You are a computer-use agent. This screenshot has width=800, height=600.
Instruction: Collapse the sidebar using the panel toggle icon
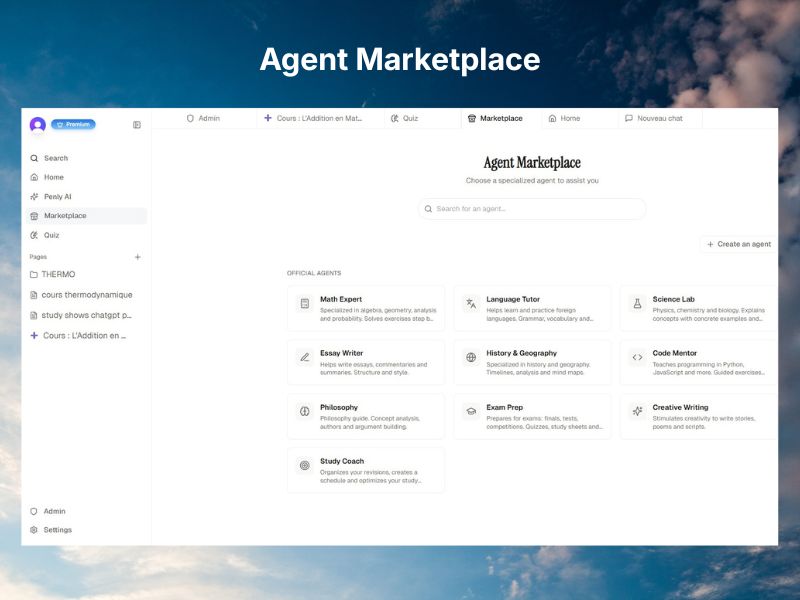tap(137, 125)
